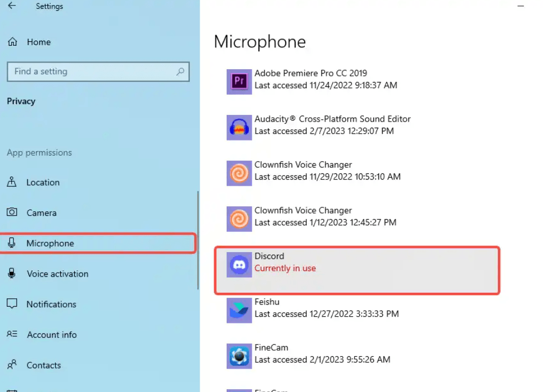Click Clownfish Voice Changer above 12:45:27 PM
543x392 pixels.
tap(303, 210)
